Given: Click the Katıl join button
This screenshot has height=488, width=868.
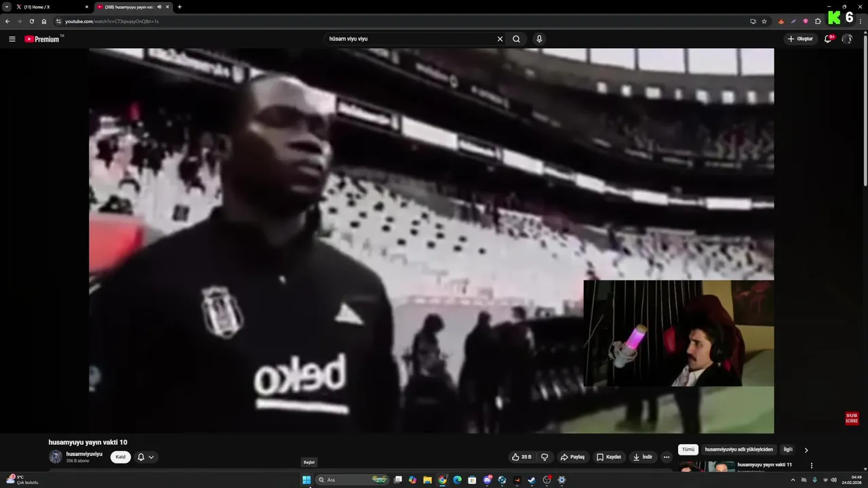Looking at the screenshot, I should pos(121,457).
